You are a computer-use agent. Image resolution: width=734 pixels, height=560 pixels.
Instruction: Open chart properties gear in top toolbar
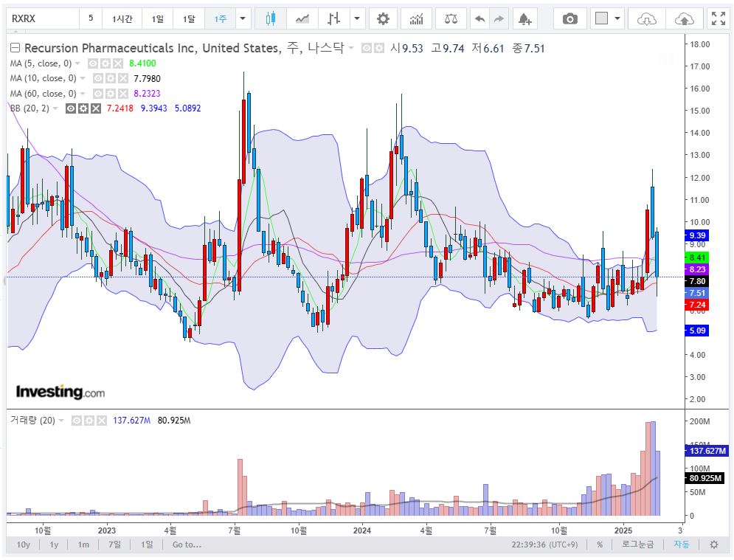(x=383, y=18)
